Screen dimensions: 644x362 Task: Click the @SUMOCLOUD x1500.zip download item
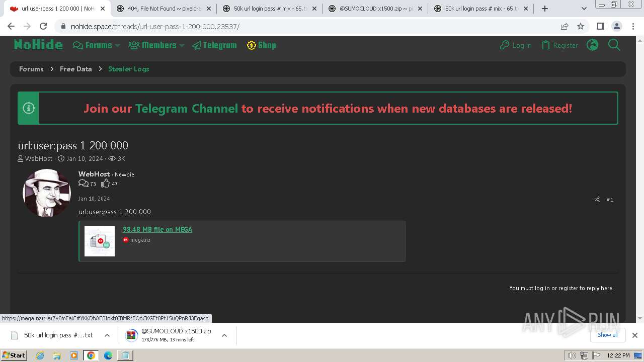coord(171,335)
